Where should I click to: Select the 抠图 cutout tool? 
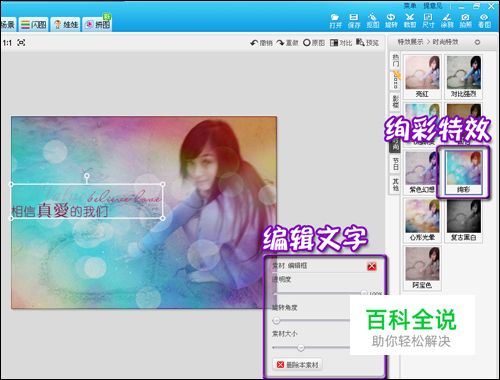click(x=373, y=21)
